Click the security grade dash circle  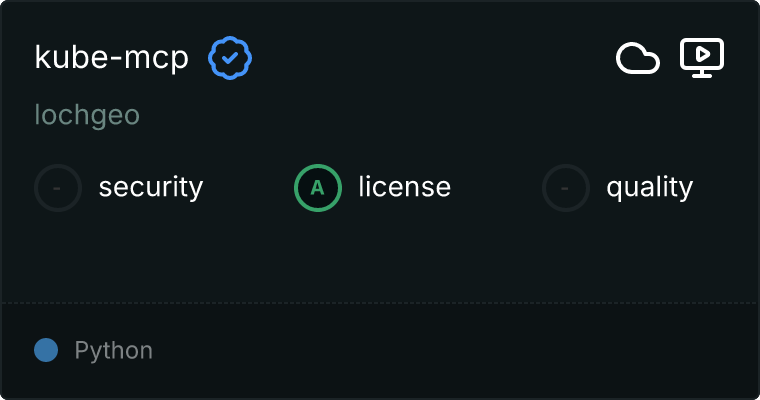(x=58, y=187)
